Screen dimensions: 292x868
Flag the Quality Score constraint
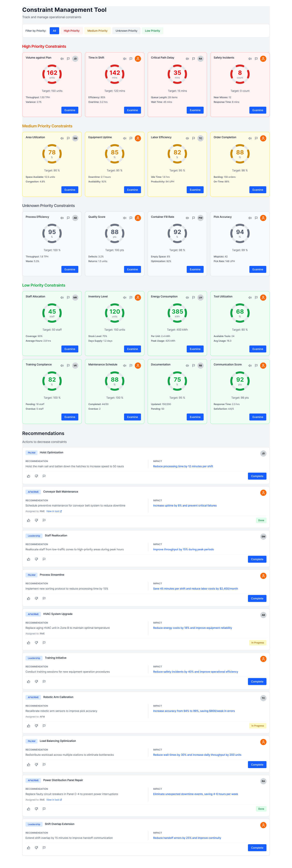click(x=131, y=218)
